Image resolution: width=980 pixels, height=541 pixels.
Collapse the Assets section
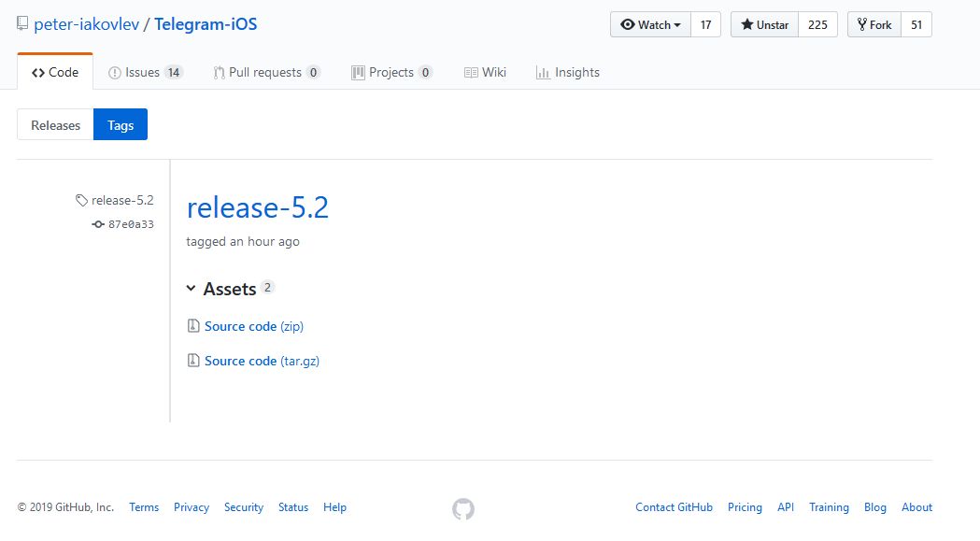pos(221,289)
